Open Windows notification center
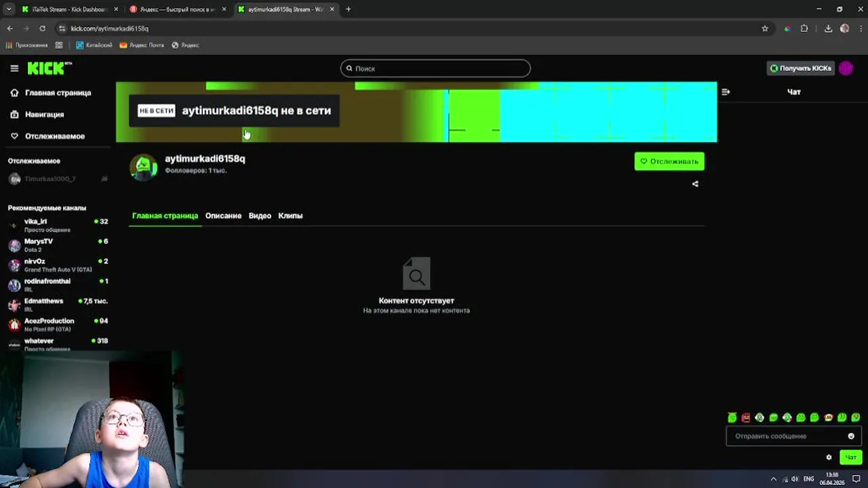Viewport: 868px width, 488px height. [856, 479]
